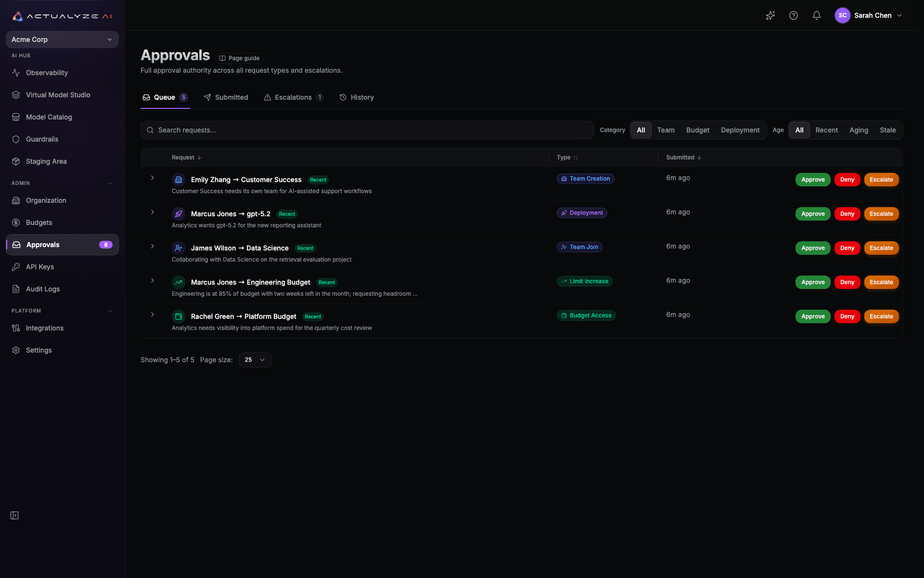Open Audit Logs
Viewport: 924px width, 578px height.
click(x=62, y=289)
